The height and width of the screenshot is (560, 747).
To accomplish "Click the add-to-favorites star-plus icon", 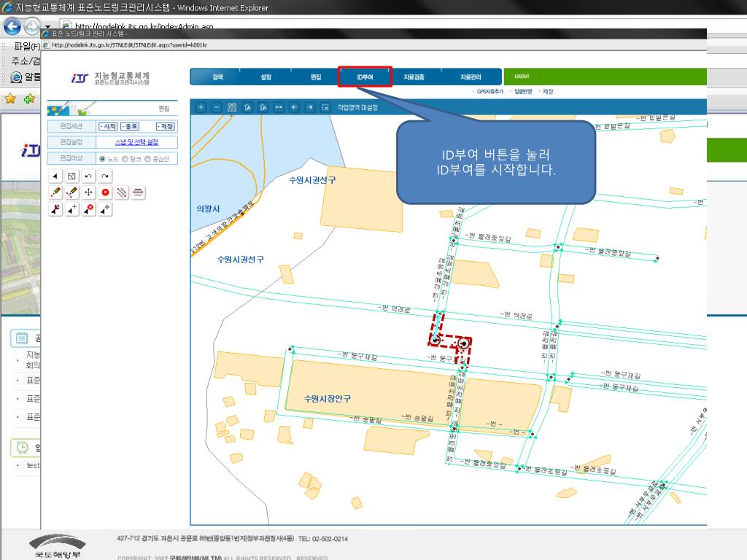I will pyautogui.click(x=30, y=98).
